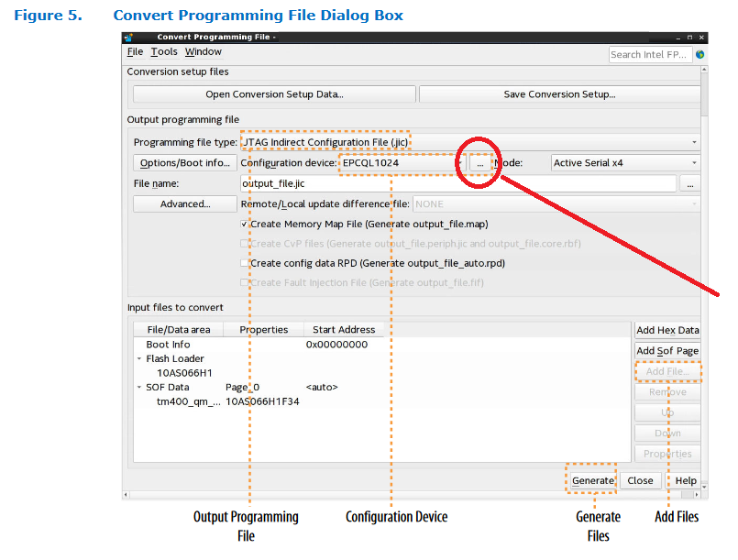Toggle Create CvP files checkbox
This screenshot has height=560, width=738.
pos(244,243)
